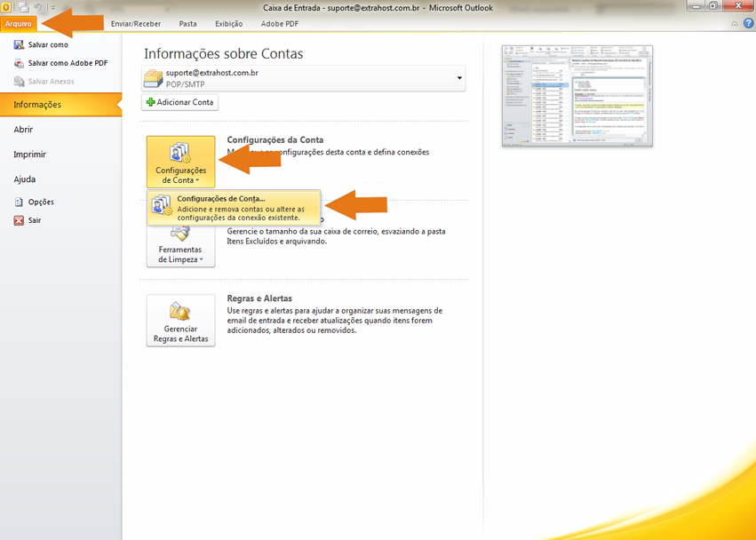Image resolution: width=756 pixels, height=540 pixels.
Task: Collapse the ribbon using the small caret
Action: click(735, 23)
